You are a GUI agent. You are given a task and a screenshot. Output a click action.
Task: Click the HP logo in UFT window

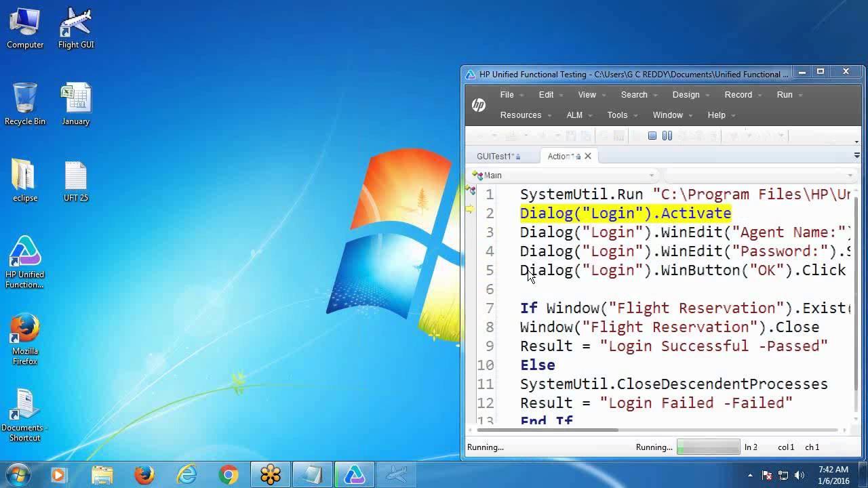pyautogui.click(x=479, y=105)
